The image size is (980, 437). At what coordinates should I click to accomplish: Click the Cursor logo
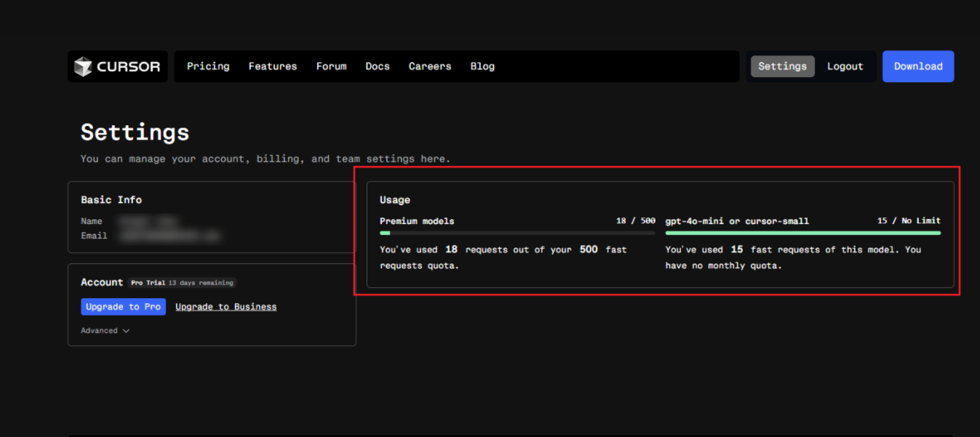[x=117, y=66]
